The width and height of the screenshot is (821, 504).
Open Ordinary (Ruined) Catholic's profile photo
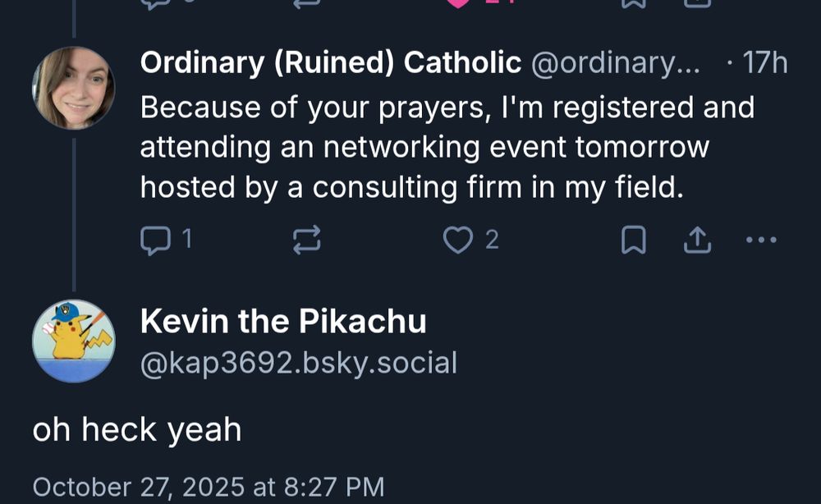[73, 88]
